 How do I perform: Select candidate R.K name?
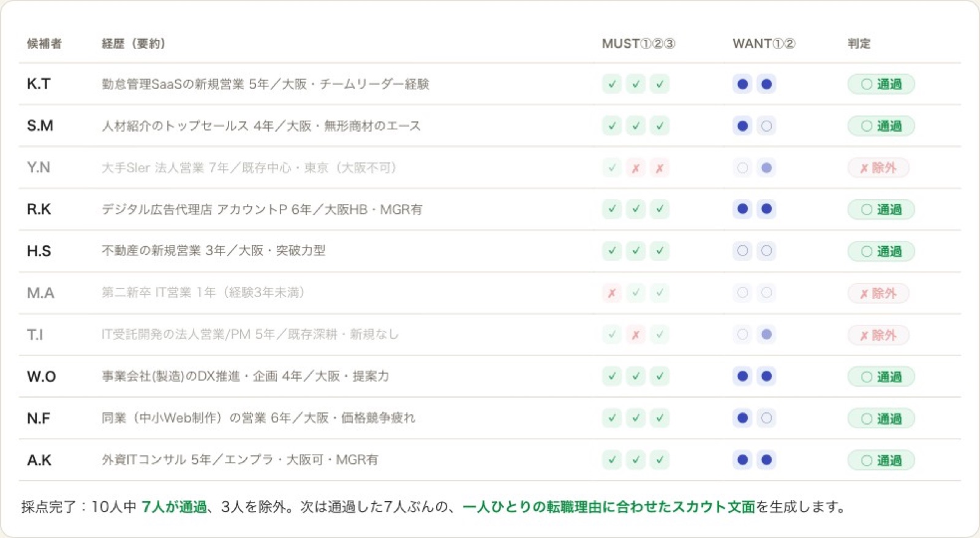(39, 210)
